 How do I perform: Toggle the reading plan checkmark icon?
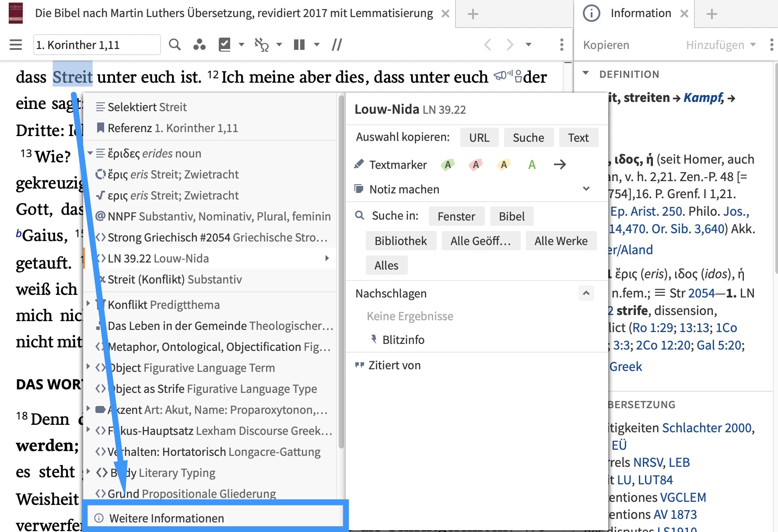[224, 45]
